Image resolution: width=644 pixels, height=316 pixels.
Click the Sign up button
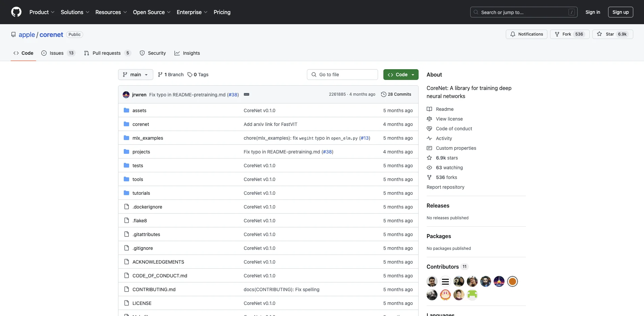tap(621, 12)
